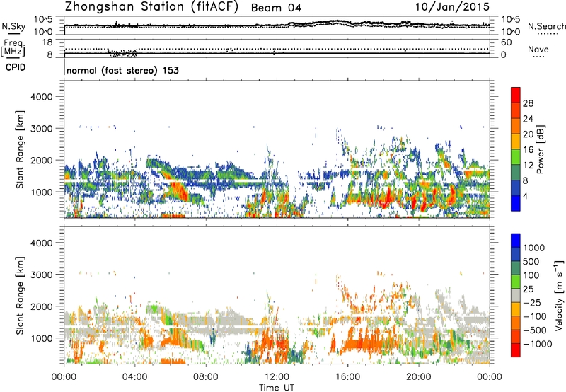Click the "Zhongshan Station (fitACF)" title
This screenshot has width=566, height=392.
pos(151,7)
